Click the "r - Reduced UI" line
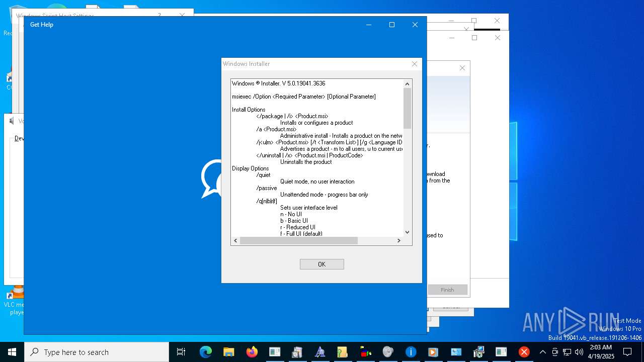The image size is (644, 362). [x=298, y=227]
